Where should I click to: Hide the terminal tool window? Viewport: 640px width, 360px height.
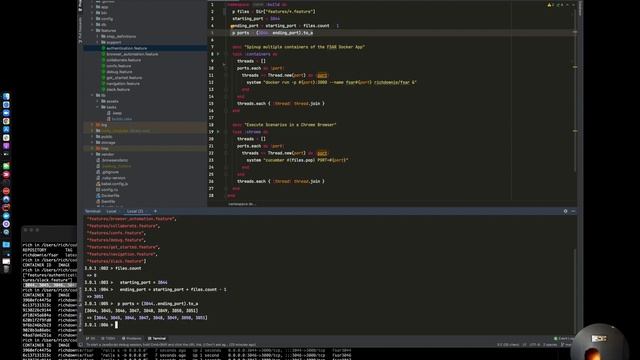[x=573, y=211]
